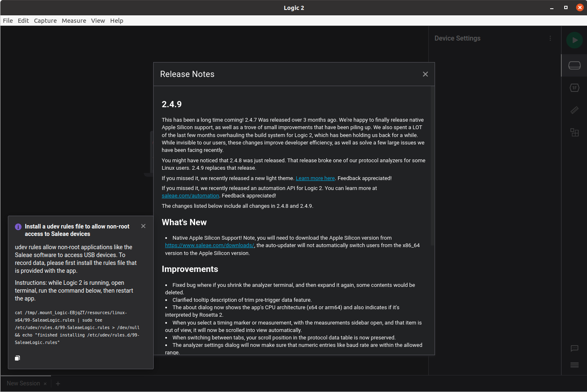Click the Improvements heading
Viewport: 587px width, 392px height.
190,269
